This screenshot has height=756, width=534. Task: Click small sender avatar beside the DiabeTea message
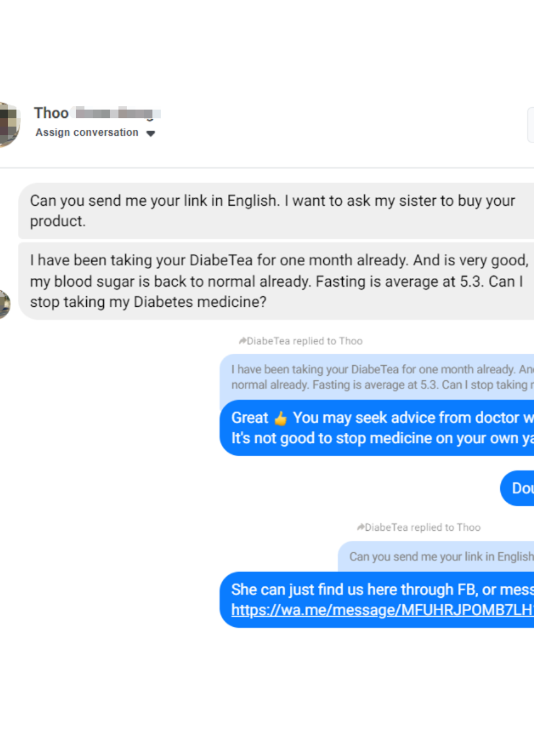(x=4, y=304)
